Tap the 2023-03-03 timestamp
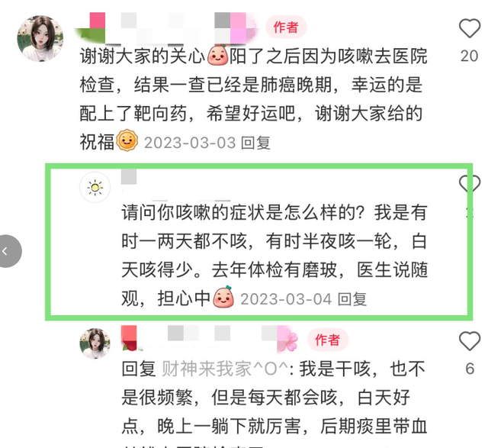The image size is (488, 448). coord(190,143)
